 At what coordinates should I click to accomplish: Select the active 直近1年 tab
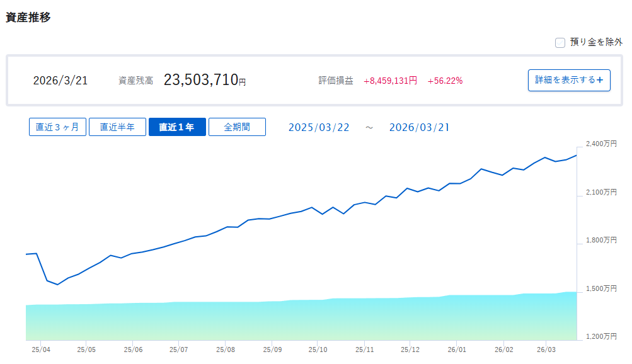point(177,127)
